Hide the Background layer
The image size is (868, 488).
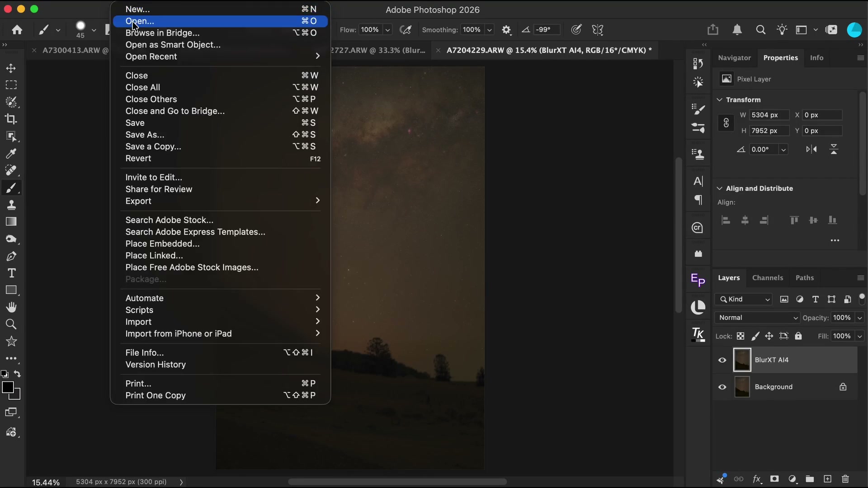(x=722, y=387)
